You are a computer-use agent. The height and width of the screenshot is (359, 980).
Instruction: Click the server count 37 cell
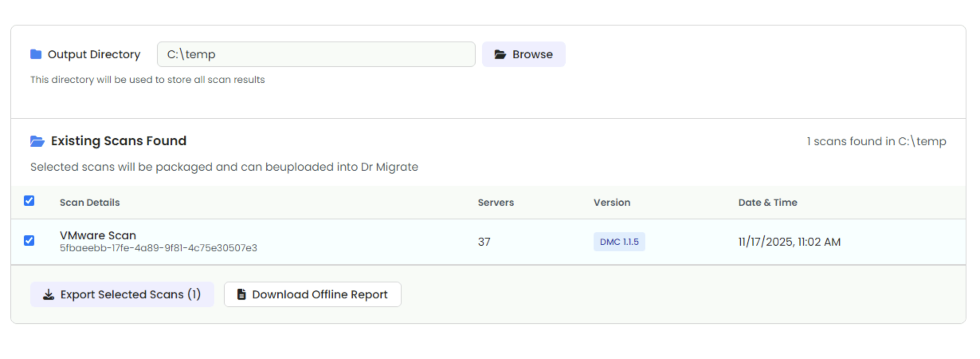click(x=484, y=242)
